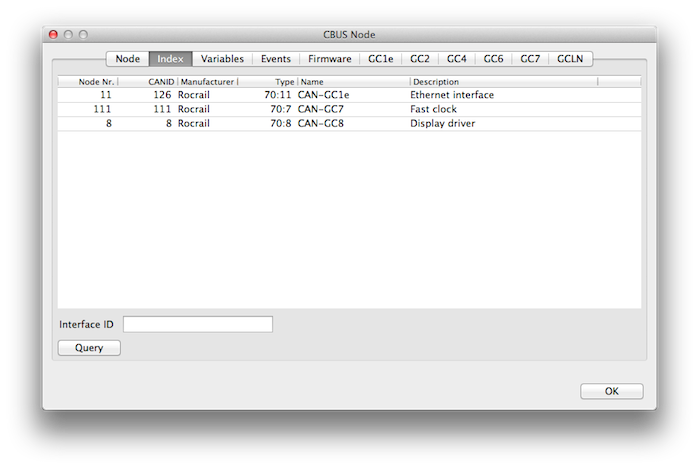Sort by Description column header
Viewport: 699px width, 469px height.
coord(500,82)
